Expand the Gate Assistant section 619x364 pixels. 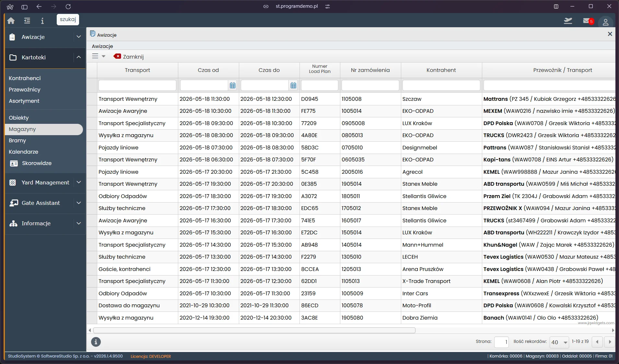(78, 203)
